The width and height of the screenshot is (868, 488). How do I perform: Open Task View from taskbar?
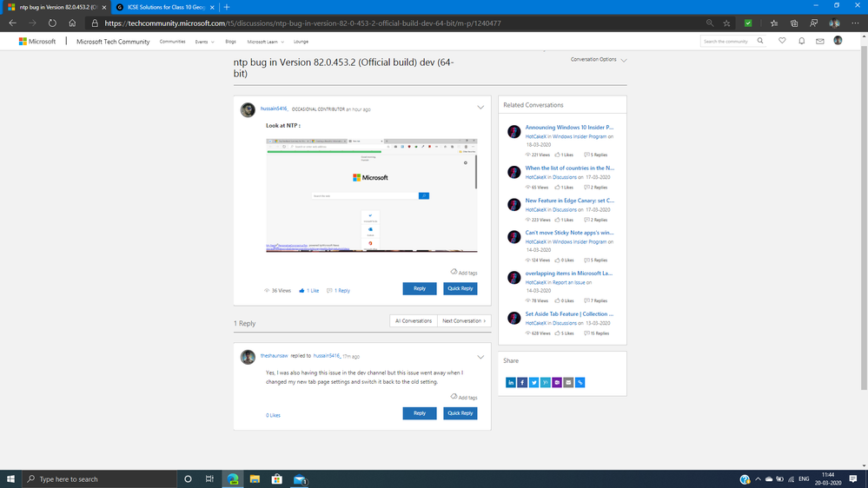(209, 479)
